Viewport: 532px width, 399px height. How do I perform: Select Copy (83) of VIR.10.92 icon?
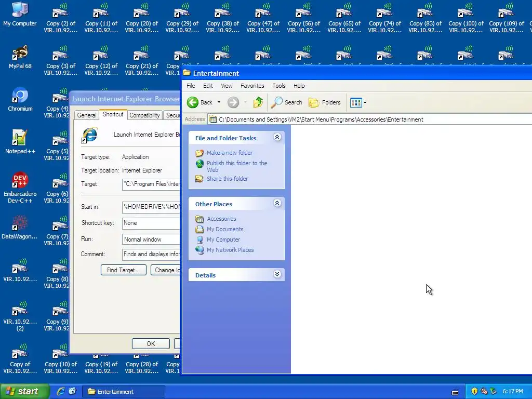pyautogui.click(x=425, y=18)
